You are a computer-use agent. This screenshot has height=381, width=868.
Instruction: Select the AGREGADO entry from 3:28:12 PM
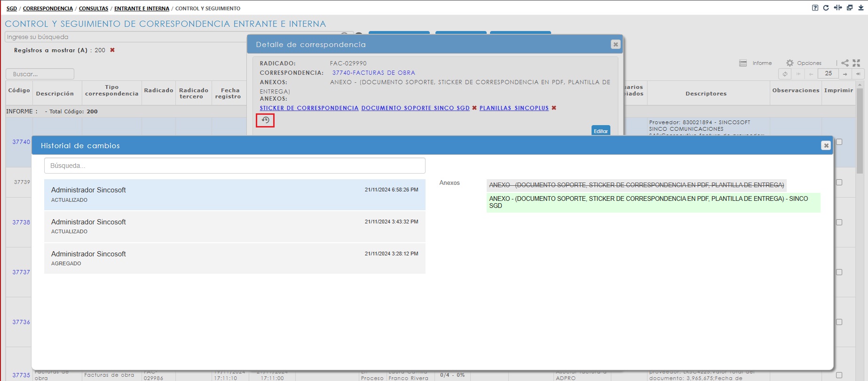click(235, 258)
